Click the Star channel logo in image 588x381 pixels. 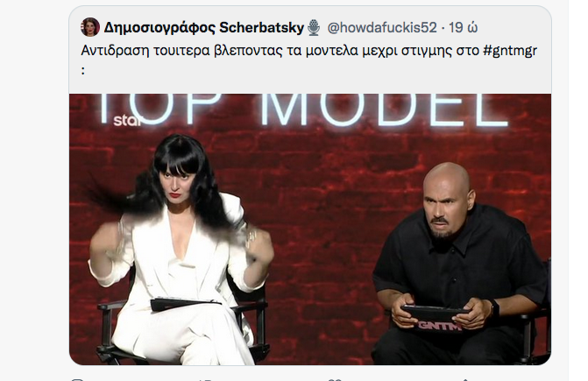[127, 121]
